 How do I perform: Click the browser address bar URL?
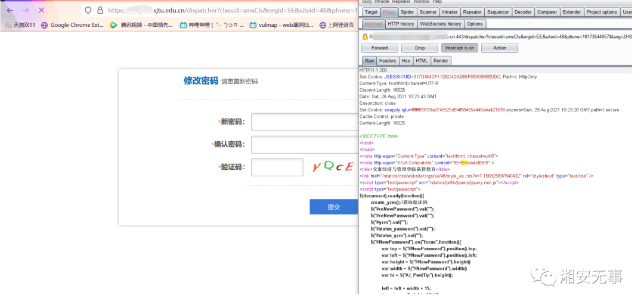point(232,10)
